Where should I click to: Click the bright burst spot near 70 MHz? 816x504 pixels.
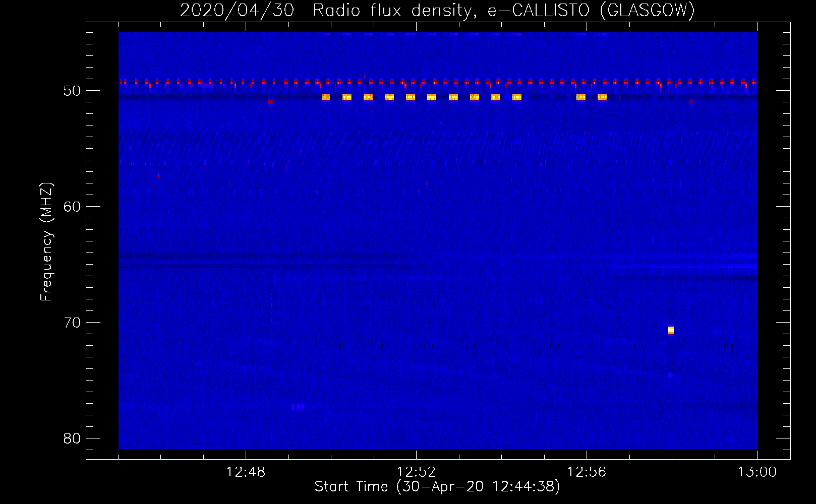tap(671, 330)
